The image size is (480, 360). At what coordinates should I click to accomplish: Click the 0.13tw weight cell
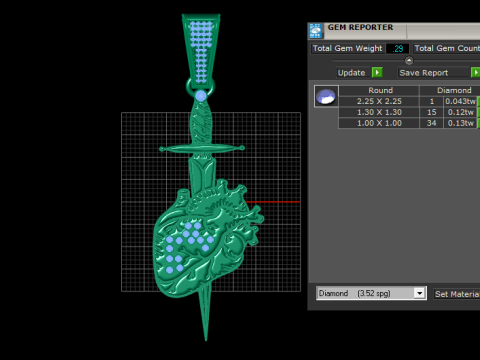[x=460, y=123]
